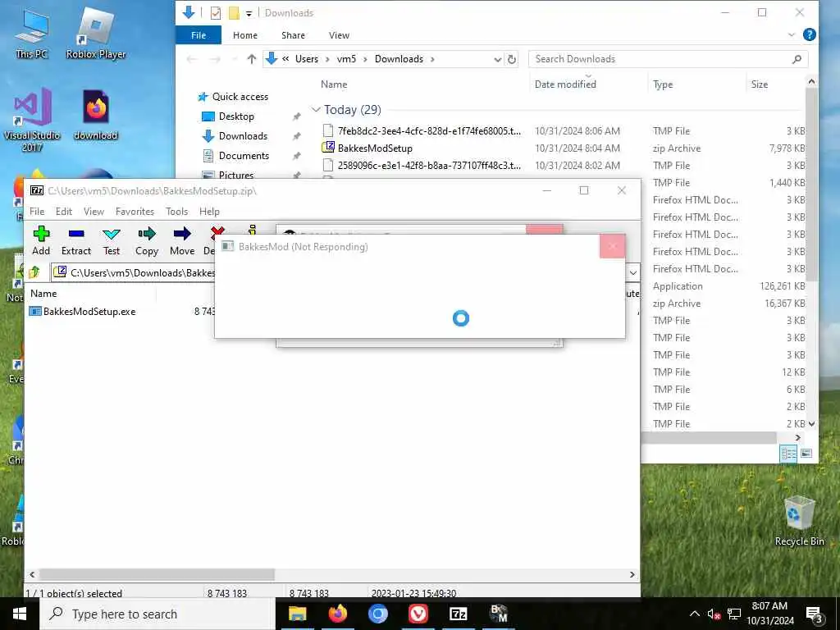Select Desktop in Explorer sidebar
This screenshot has height=630, width=840.
pyautogui.click(x=236, y=116)
